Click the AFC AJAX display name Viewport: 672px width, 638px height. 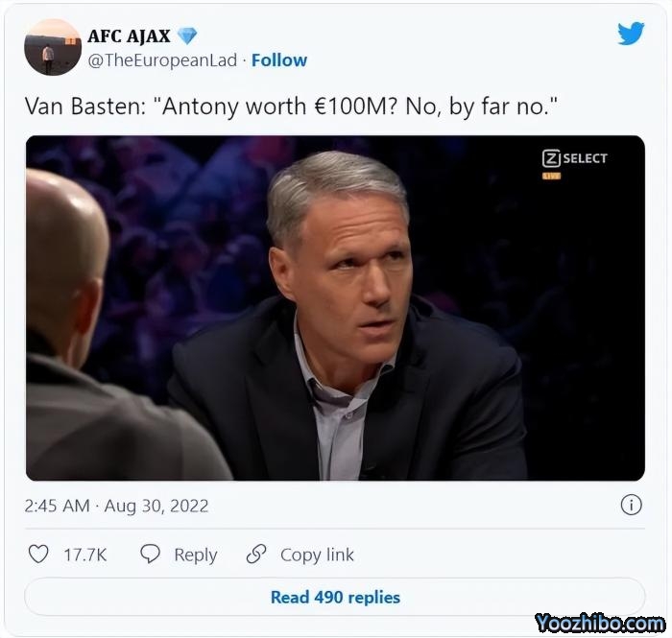tap(129, 36)
